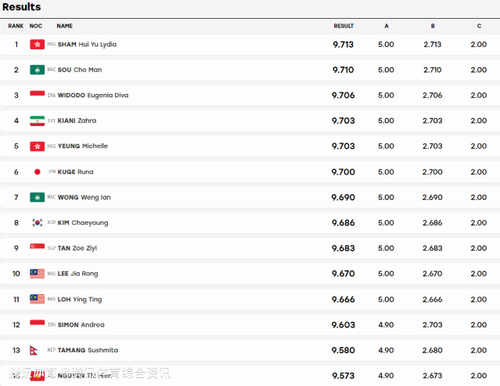Image resolution: width=500 pixels, height=386 pixels.
Task: Select B score 2.690
Action: tap(433, 197)
